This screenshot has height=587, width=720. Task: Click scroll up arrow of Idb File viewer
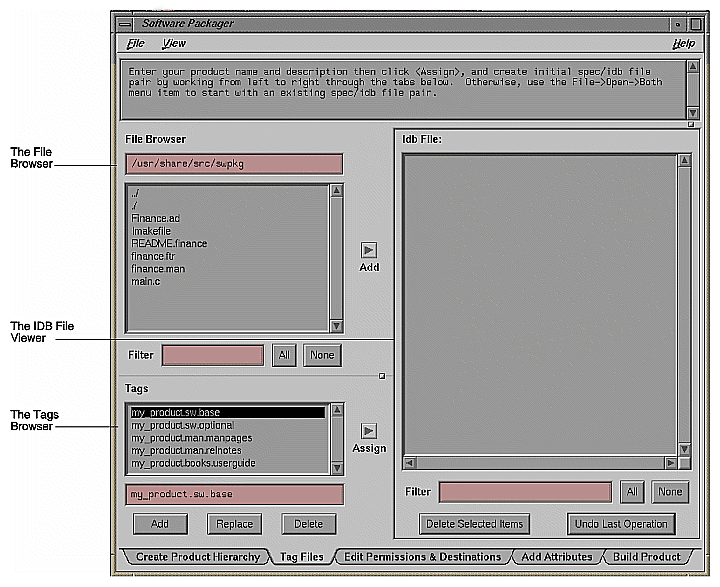pyautogui.click(x=685, y=160)
